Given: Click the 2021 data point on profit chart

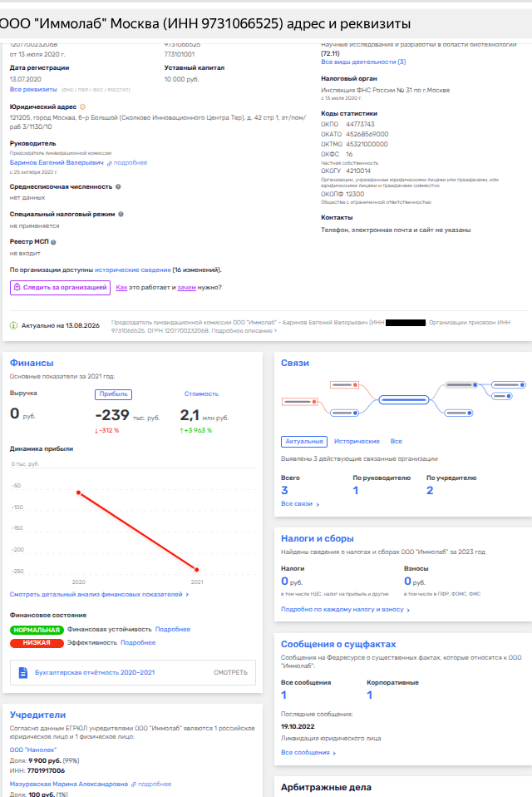Looking at the screenshot, I should pyautogui.click(x=196, y=570).
